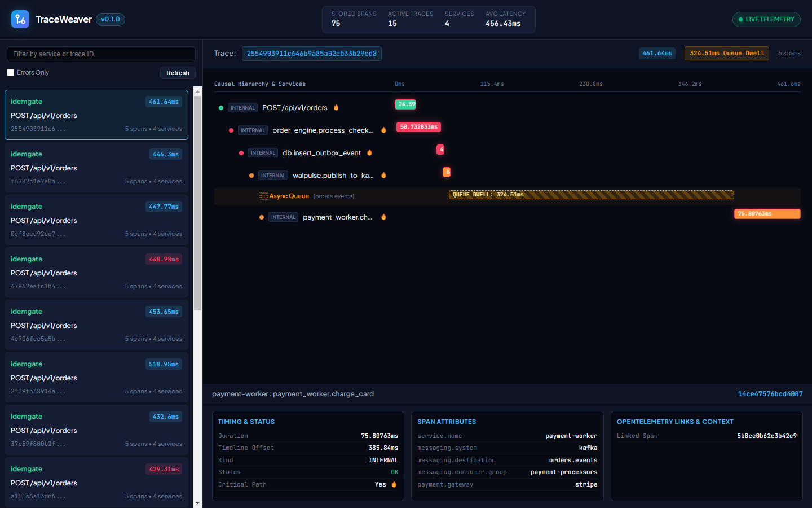This screenshot has width=812, height=508.
Task: Click the red status dot of order_engine span
Action: 231,130
